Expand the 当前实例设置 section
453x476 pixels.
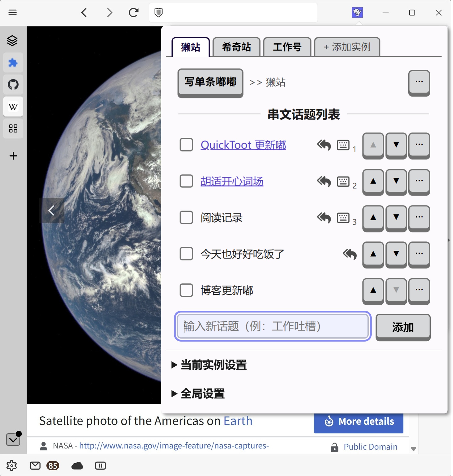click(209, 365)
